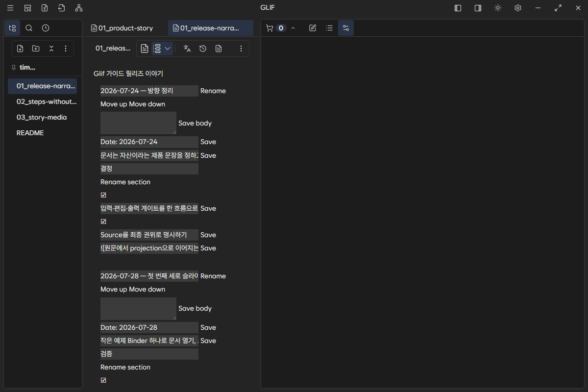Expand window to fullscreen

tap(558, 8)
